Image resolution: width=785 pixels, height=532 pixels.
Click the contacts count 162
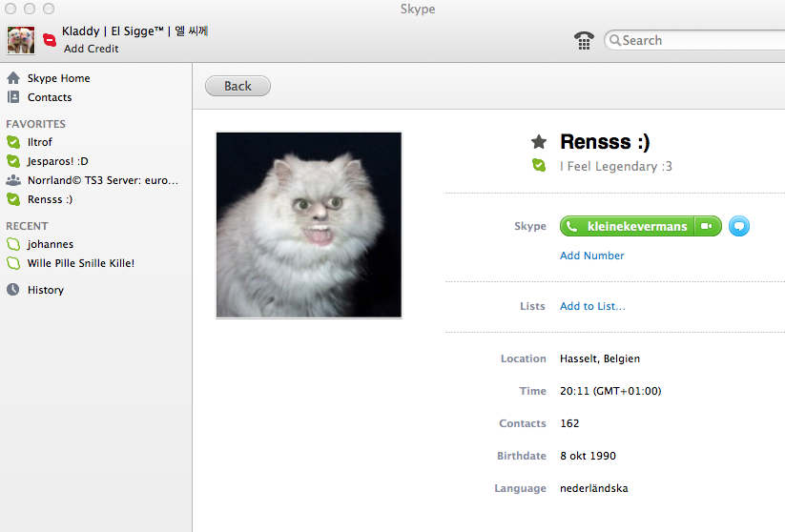569,423
